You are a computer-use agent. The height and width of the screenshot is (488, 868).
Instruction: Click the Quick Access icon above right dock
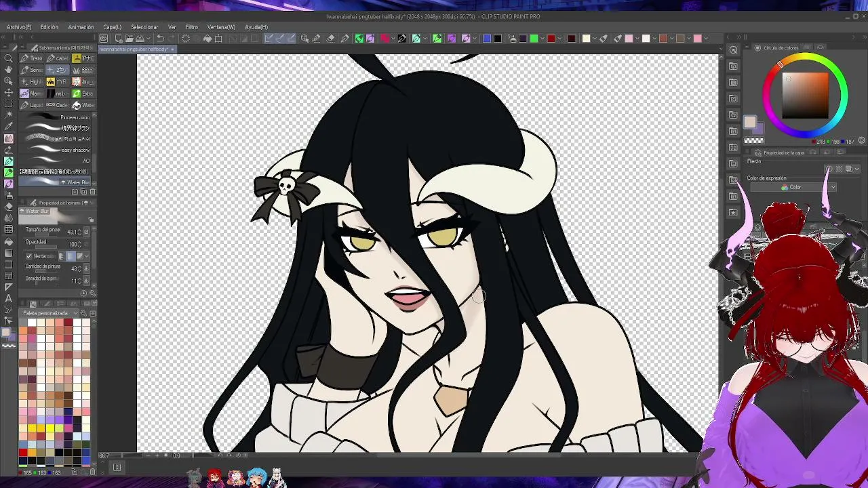[733, 50]
